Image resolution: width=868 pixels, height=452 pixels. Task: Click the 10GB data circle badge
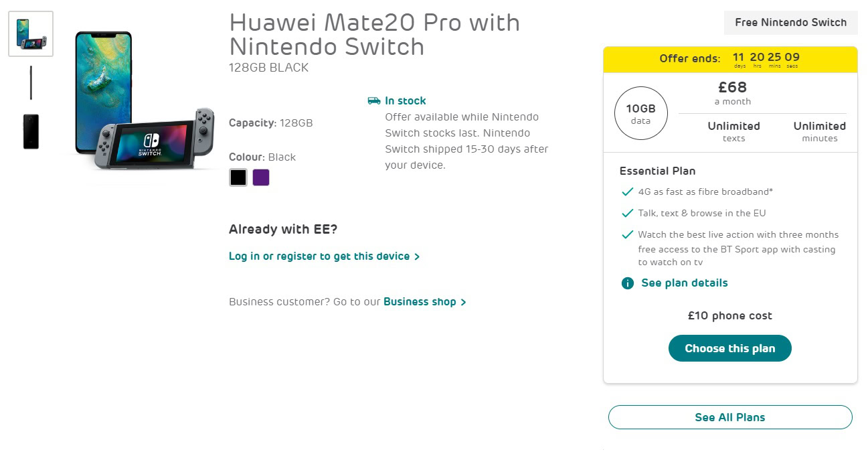click(x=640, y=113)
